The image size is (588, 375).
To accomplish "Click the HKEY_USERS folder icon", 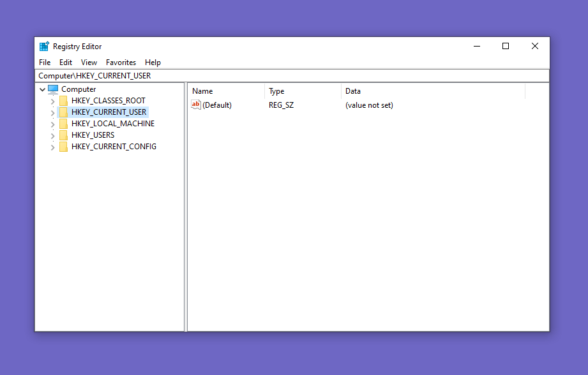I will click(63, 135).
